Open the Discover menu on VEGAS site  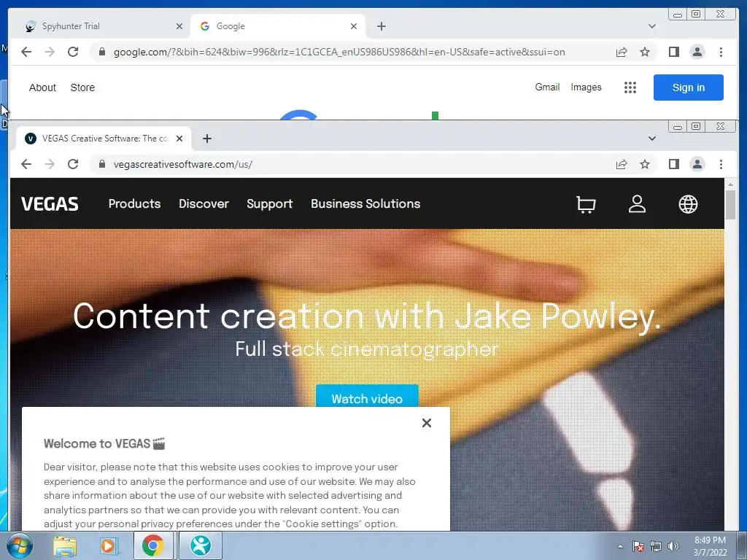coord(204,204)
